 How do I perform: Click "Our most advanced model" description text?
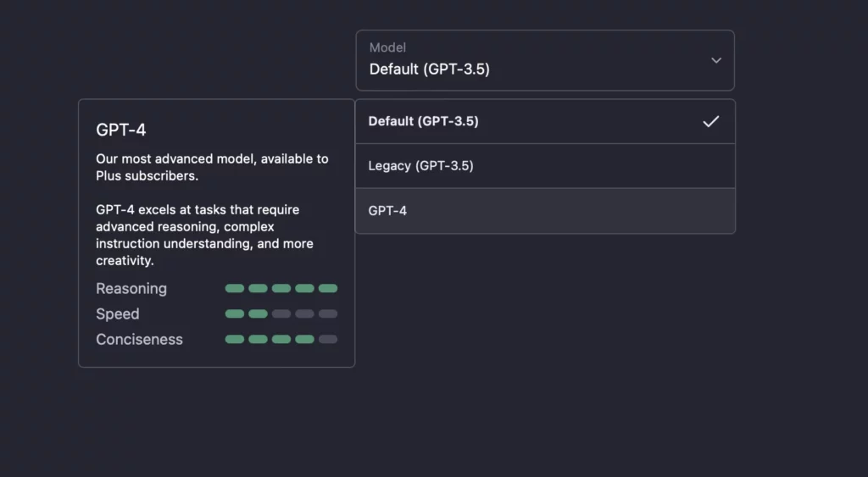tap(212, 167)
